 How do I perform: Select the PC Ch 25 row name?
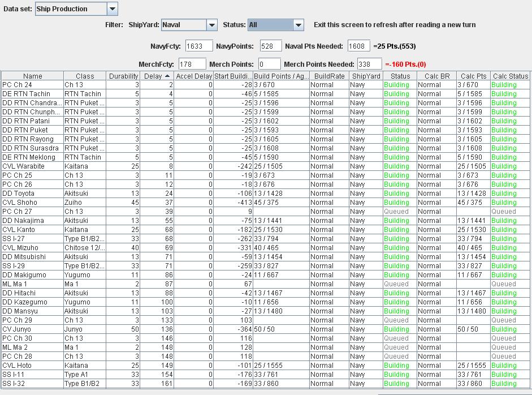pyautogui.click(x=17, y=175)
